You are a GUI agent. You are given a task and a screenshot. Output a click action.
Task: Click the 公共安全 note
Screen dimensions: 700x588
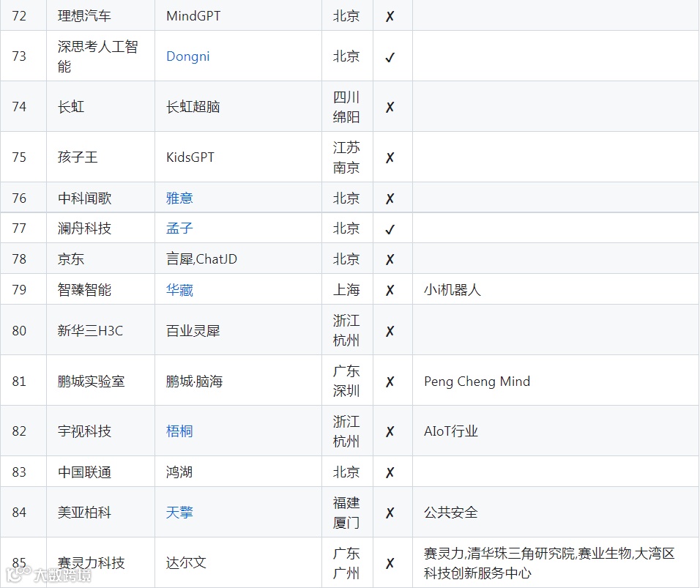point(451,512)
